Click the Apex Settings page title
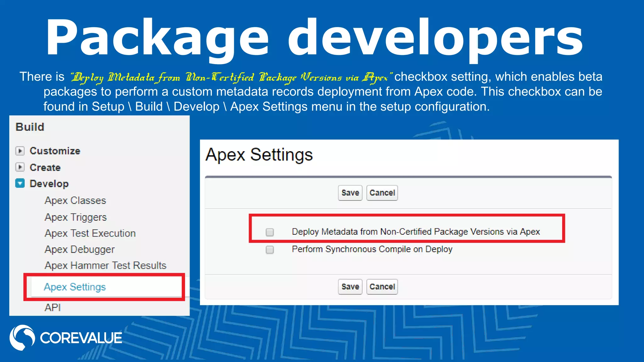The width and height of the screenshot is (644, 362). 259,155
